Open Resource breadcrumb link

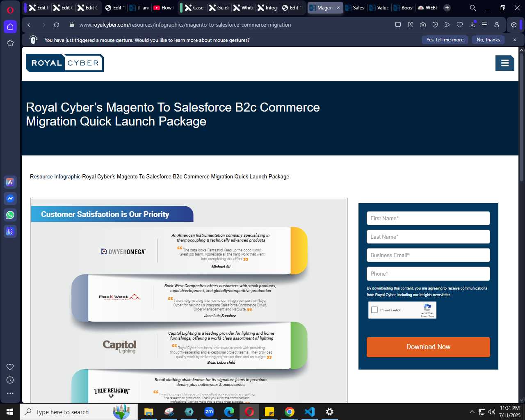pyautogui.click(x=41, y=177)
